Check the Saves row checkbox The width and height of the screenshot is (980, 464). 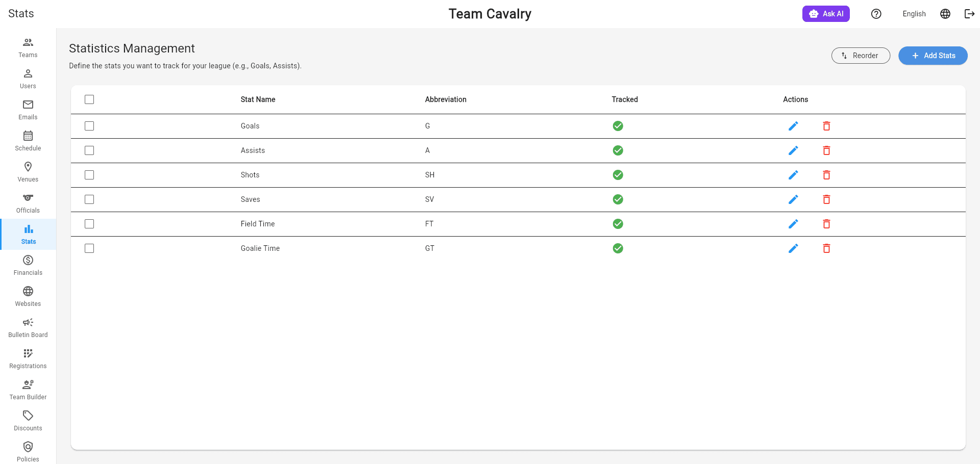[x=89, y=199]
